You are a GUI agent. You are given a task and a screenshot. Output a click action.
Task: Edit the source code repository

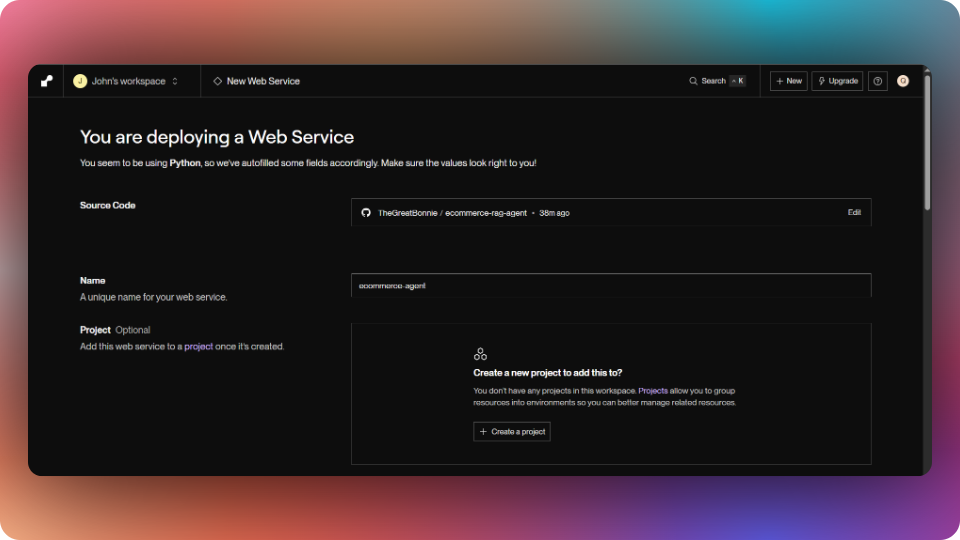854,212
